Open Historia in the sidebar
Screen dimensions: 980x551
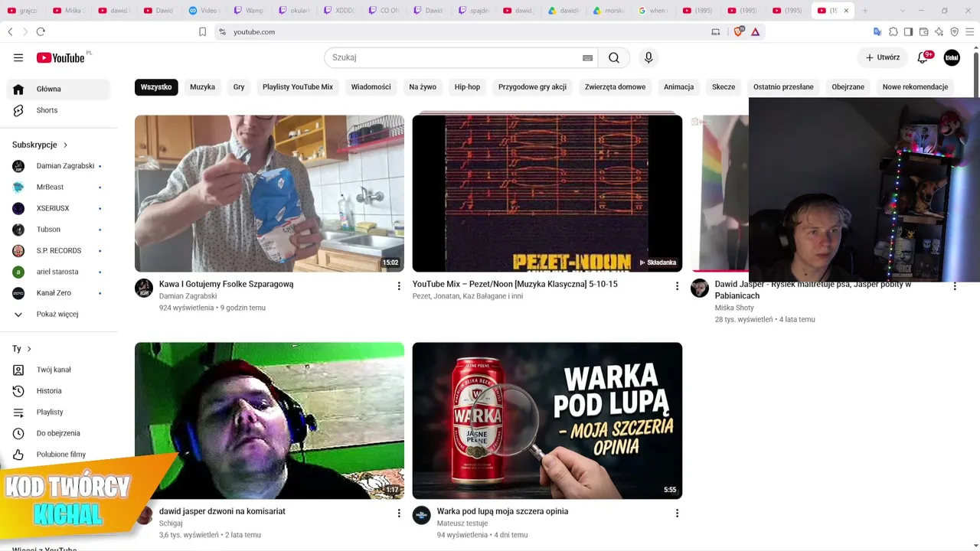click(x=58, y=391)
